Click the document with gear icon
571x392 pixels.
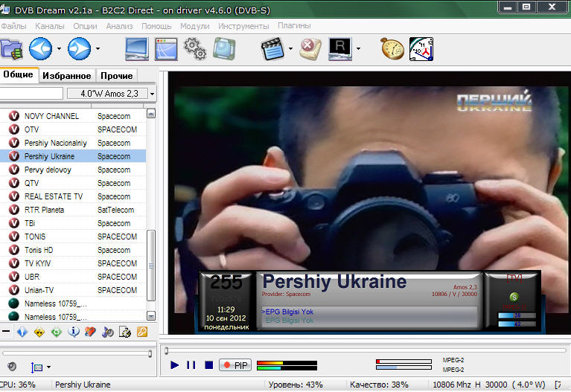125,332
